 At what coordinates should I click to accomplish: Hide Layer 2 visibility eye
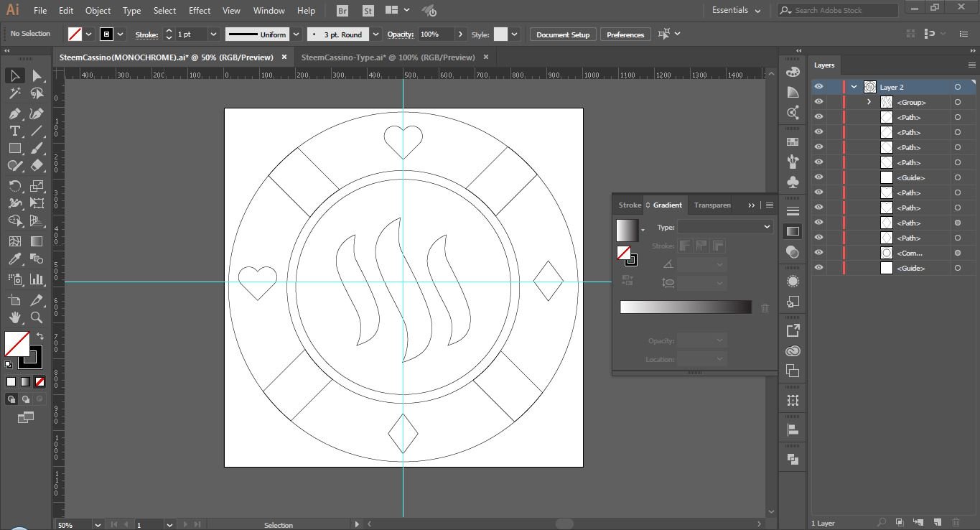click(x=818, y=87)
